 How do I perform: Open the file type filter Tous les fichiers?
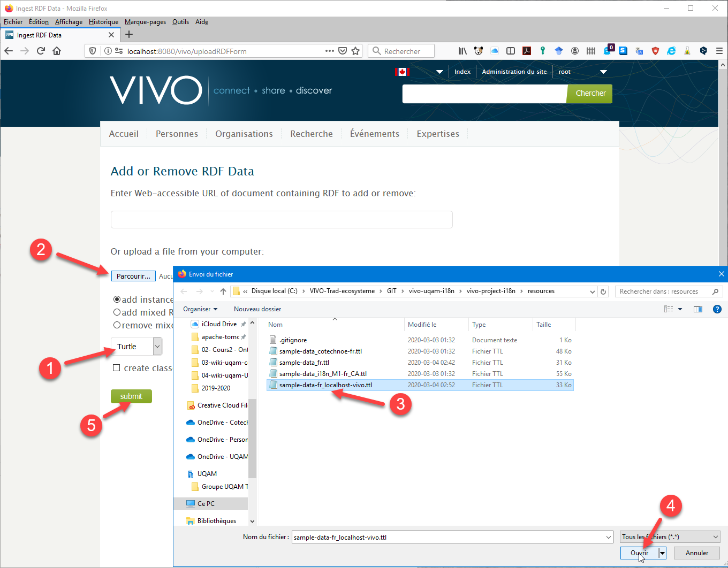(670, 537)
